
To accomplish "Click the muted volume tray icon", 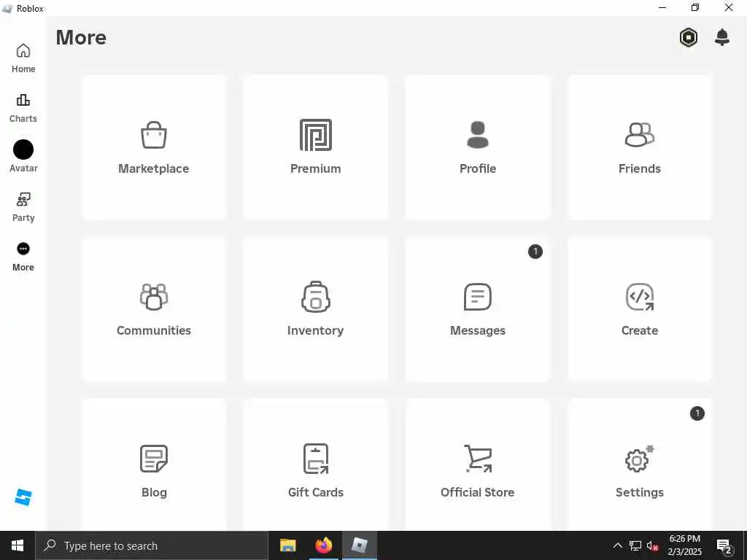I will (x=653, y=545).
